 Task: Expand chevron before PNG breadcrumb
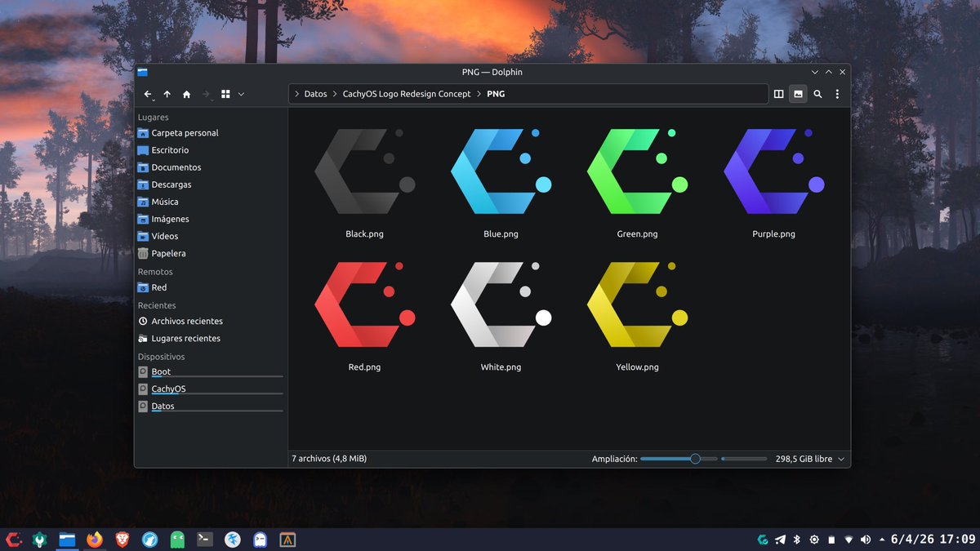coord(479,94)
